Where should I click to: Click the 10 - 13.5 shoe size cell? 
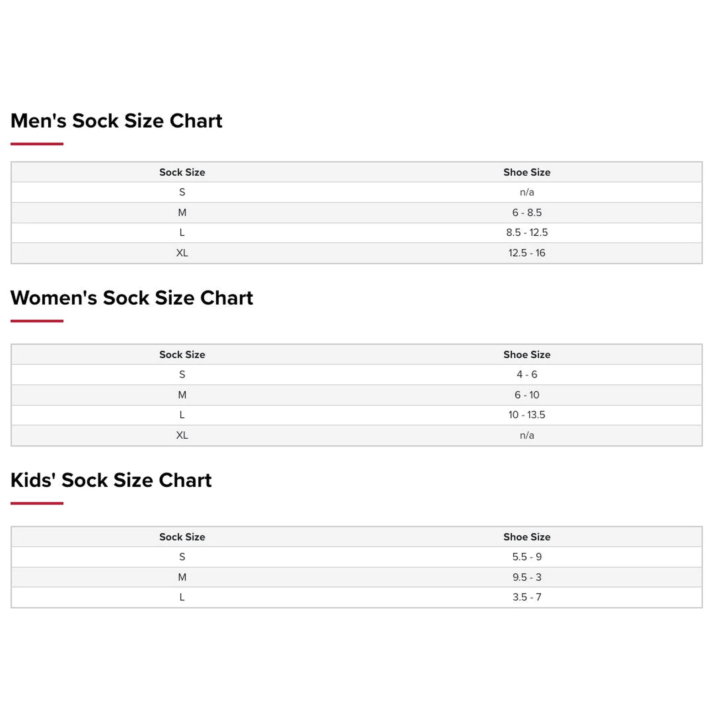pyautogui.click(x=527, y=415)
